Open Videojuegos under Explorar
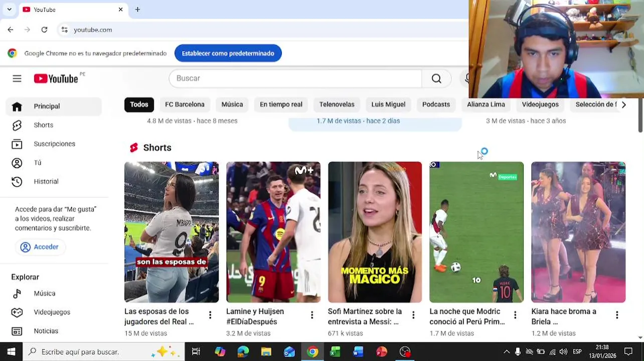This screenshot has height=361, width=644. click(54, 312)
